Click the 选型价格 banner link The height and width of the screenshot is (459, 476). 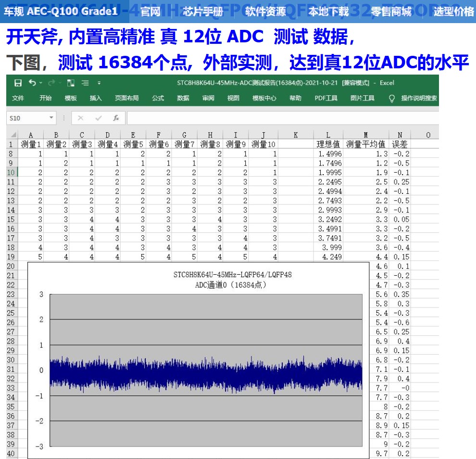(x=453, y=12)
